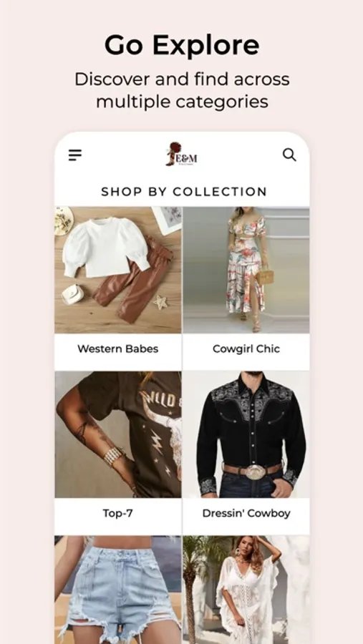Open the hamburger menu icon
This screenshot has width=363, height=644.
click(75, 155)
